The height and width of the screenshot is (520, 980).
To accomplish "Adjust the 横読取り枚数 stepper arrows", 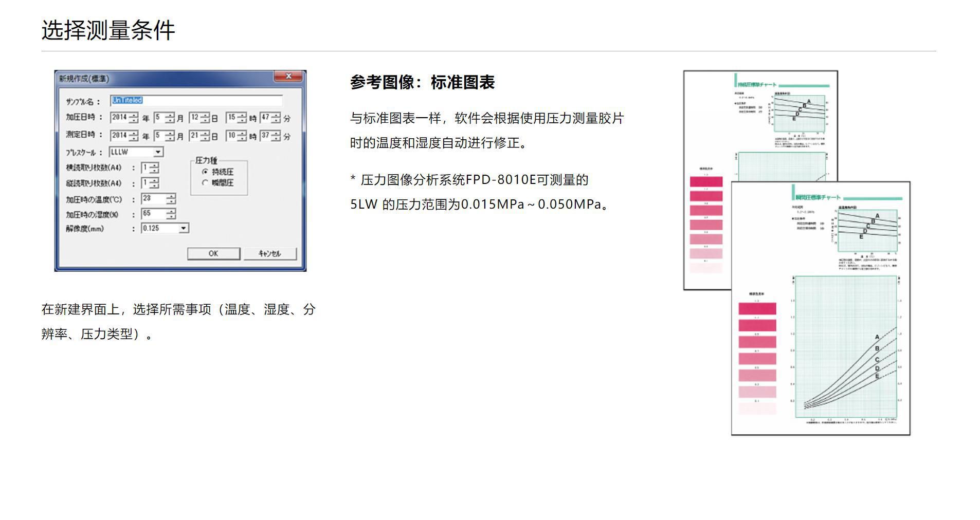I will click(x=154, y=168).
